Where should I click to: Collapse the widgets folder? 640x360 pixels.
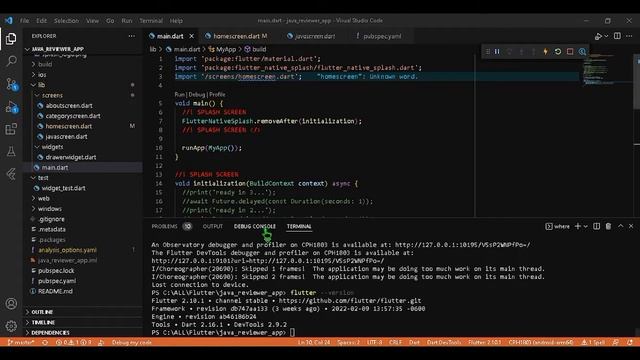pyautogui.click(x=52, y=147)
